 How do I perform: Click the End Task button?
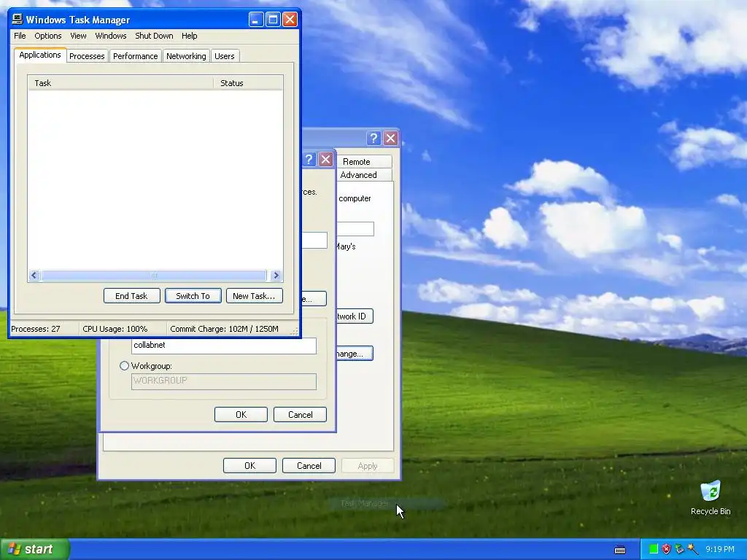pos(131,296)
